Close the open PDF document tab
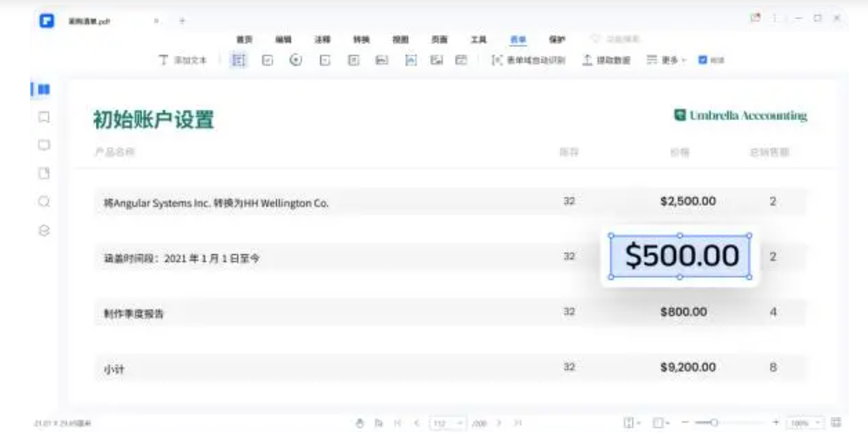Screen dimensions: 868x439 coord(156,21)
